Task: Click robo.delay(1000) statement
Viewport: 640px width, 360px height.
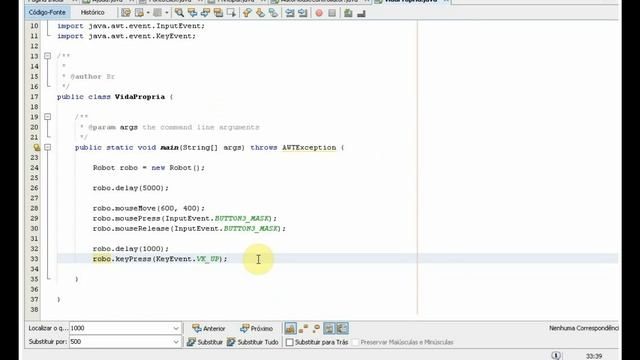Action: pos(131,249)
